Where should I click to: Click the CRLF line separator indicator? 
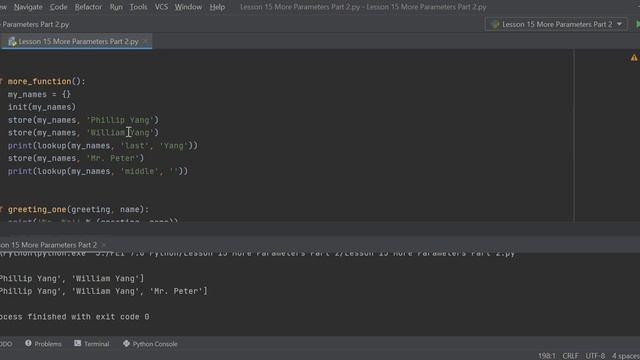pyautogui.click(x=570, y=356)
